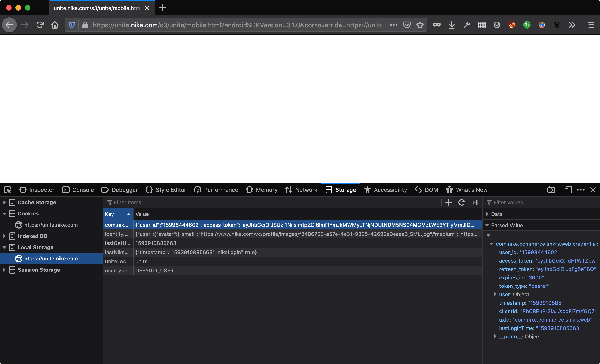600x364 pixels.
Task: Collapse com.nike.commerce.snkrs.web.credential object
Action: tap(492, 244)
